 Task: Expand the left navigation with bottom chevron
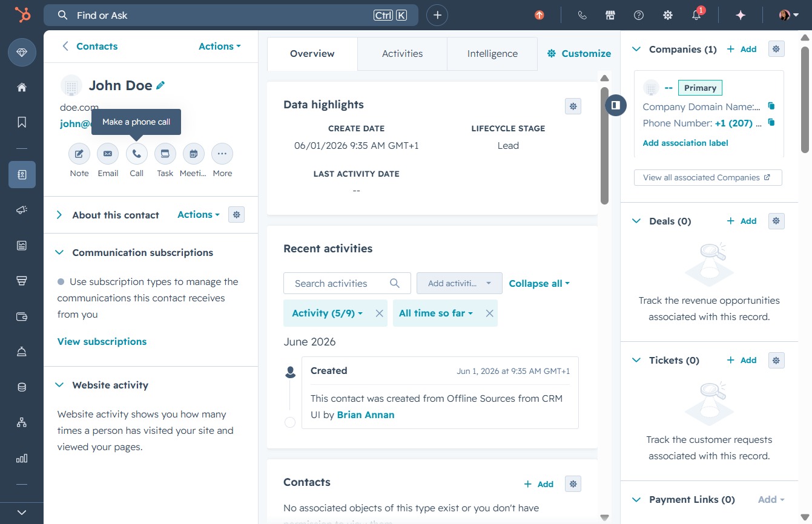(22, 513)
